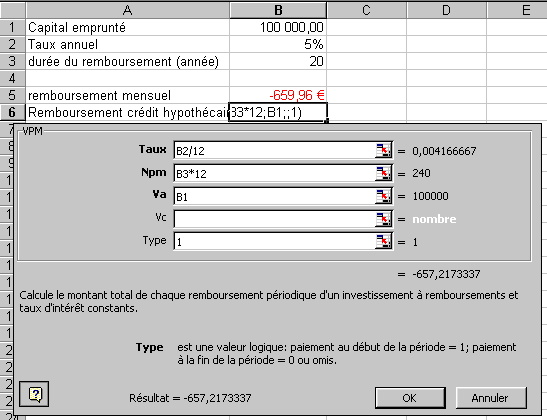Click the Type input field containing 1

click(275, 242)
